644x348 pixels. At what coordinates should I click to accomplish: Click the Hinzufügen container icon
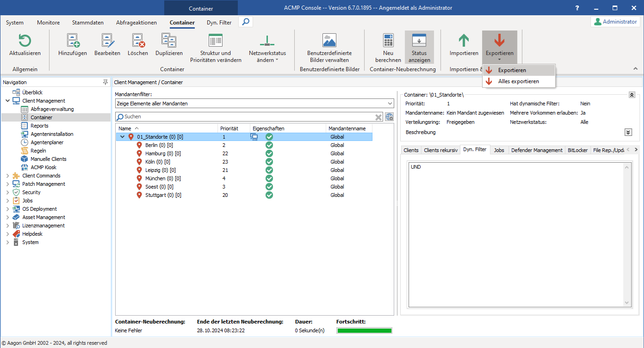73,41
